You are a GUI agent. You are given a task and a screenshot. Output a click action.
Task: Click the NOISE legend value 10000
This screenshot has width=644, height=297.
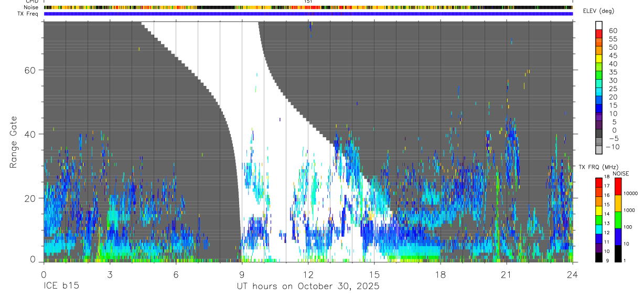pyautogui.click(x=630, y=193)
